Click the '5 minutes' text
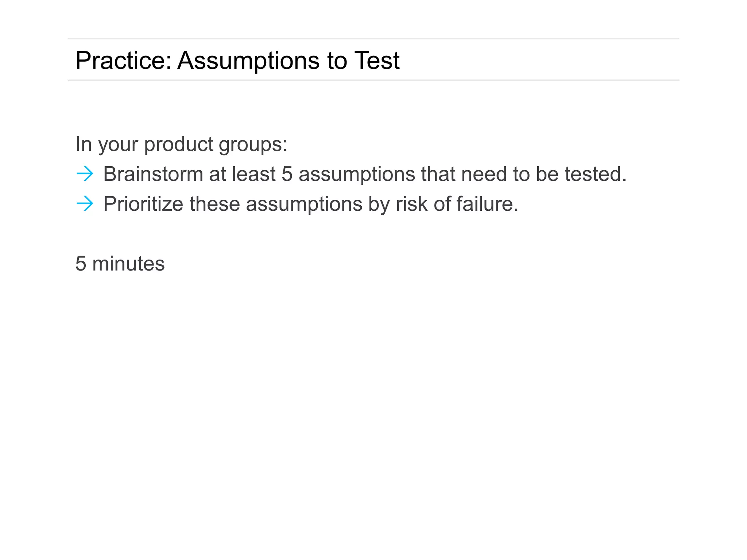Viewport: 747px width, 560px height. point(120,264)
